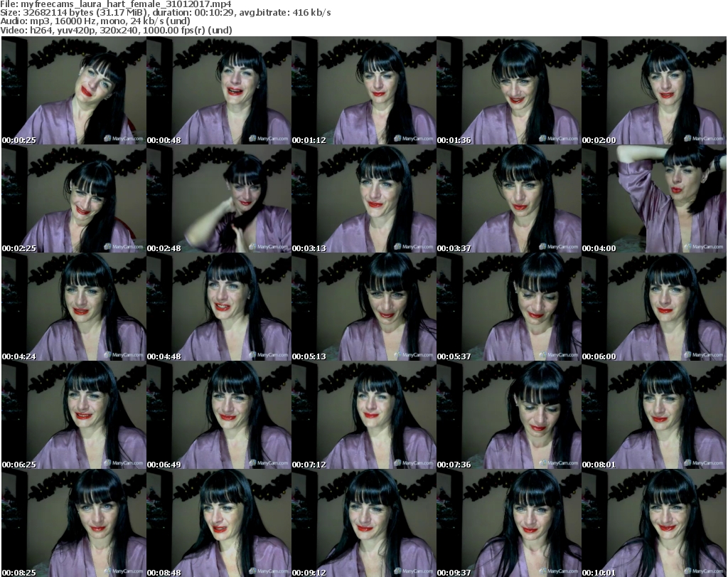This screenshot has height=577, width=728.
Task: Click the 'Size: 32682114 bytes' info line
Action: (165, 13)
